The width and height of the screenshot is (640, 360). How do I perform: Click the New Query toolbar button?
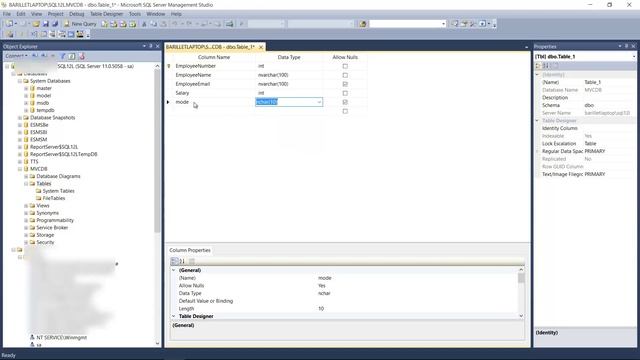click(x=80, y=24)
